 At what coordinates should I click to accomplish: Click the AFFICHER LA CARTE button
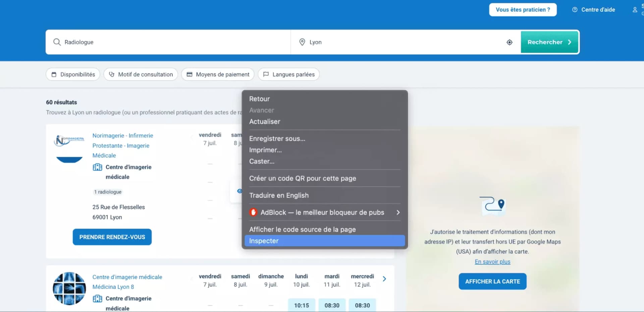(x=492, y=281)
